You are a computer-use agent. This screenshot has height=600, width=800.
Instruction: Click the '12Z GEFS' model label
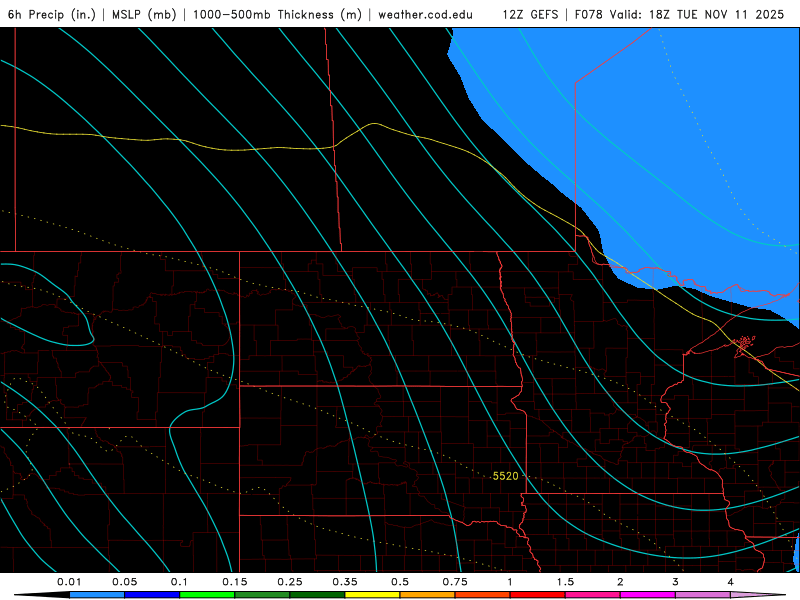(530, 14)
